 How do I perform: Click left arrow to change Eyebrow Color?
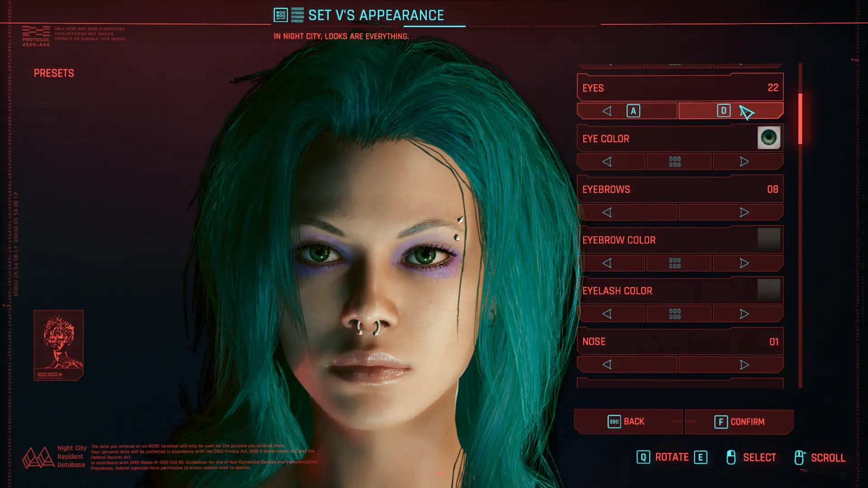pyautogui.click(x=607, y=263)
